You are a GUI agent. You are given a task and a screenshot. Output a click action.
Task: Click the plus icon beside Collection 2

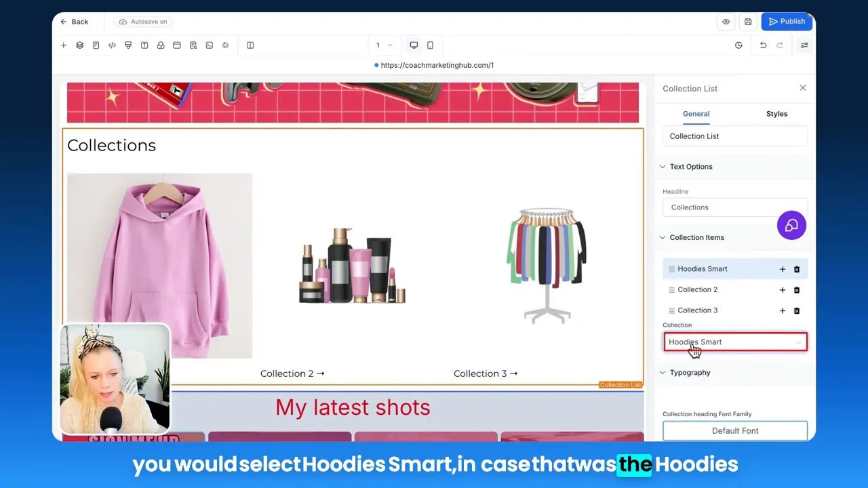[x=783, y=290]
